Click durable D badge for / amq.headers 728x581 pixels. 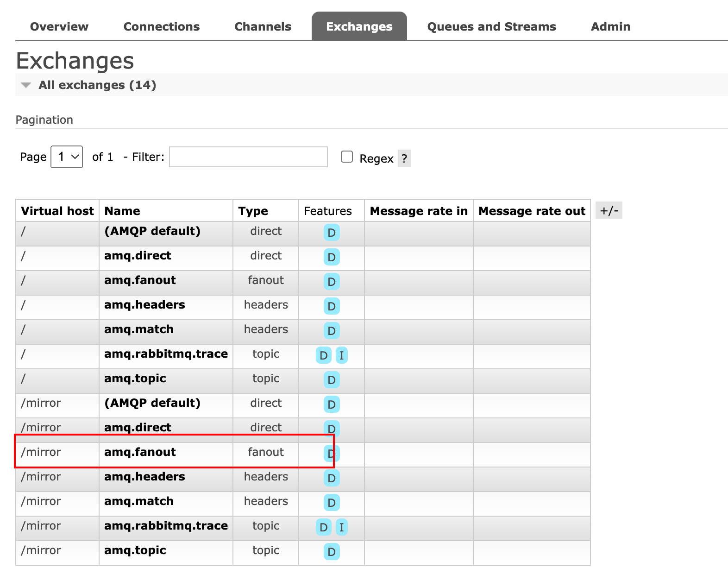pyautogui.click(x=332, y=306)
